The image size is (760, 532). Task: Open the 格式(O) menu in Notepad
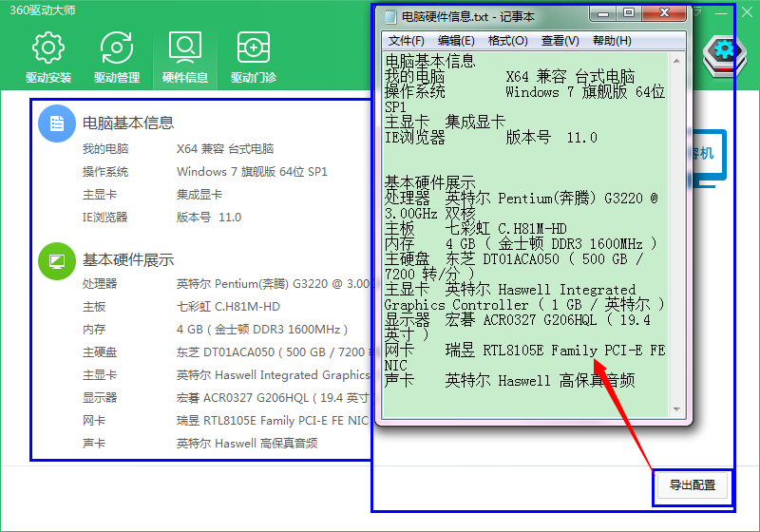tap(507, 41)
